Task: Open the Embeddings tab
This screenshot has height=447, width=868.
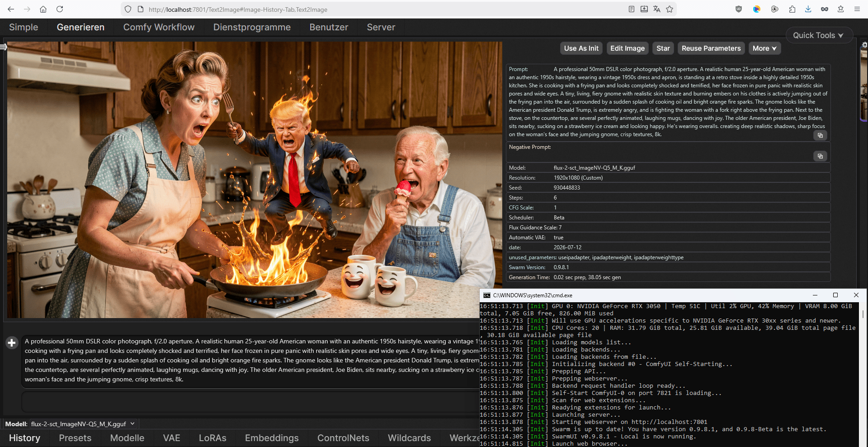Action: point(272,438)
